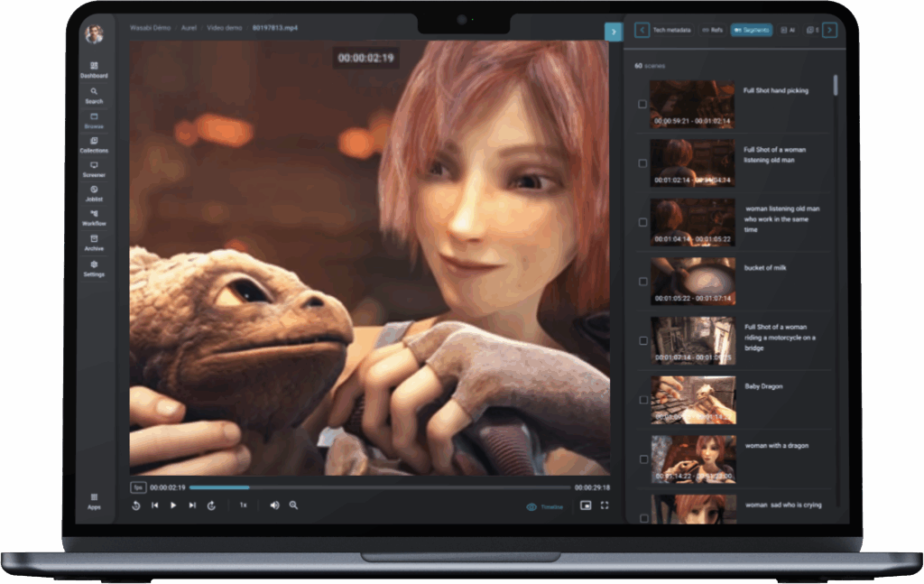Viewport: 924px width, 584px height.
Task: Open the Apps grid launcher
Action: pos(94,501)
